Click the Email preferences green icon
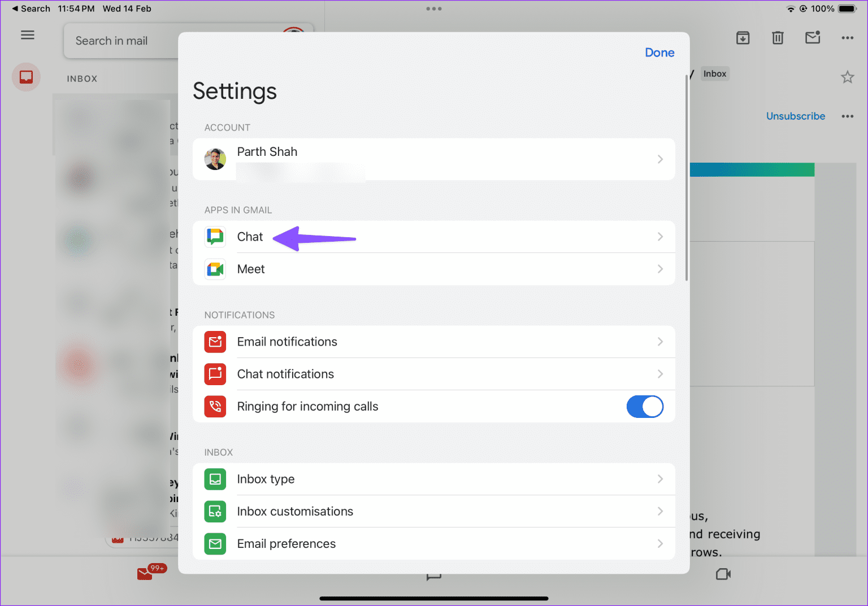868x606 pixels. (215, 543)
